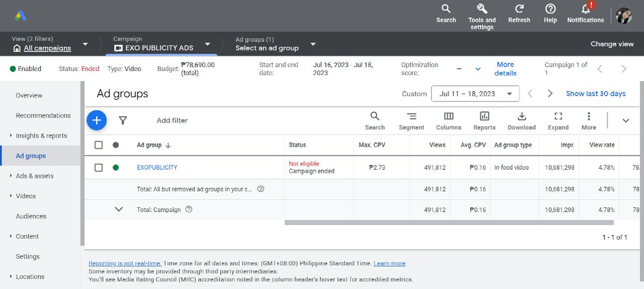
Task: Click the Google Ads logo
Action: (x=20, y=16)
